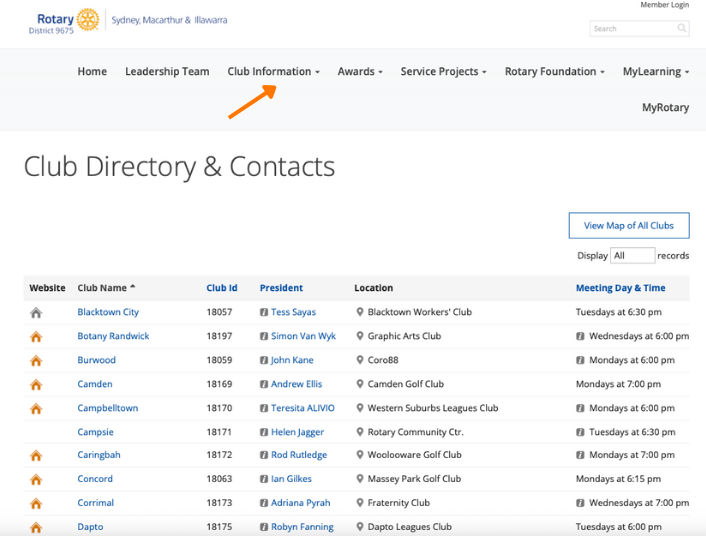Screen dimensions: 706x540
Task: Expand the Club Information menu
Action: (x=273, y=72)
